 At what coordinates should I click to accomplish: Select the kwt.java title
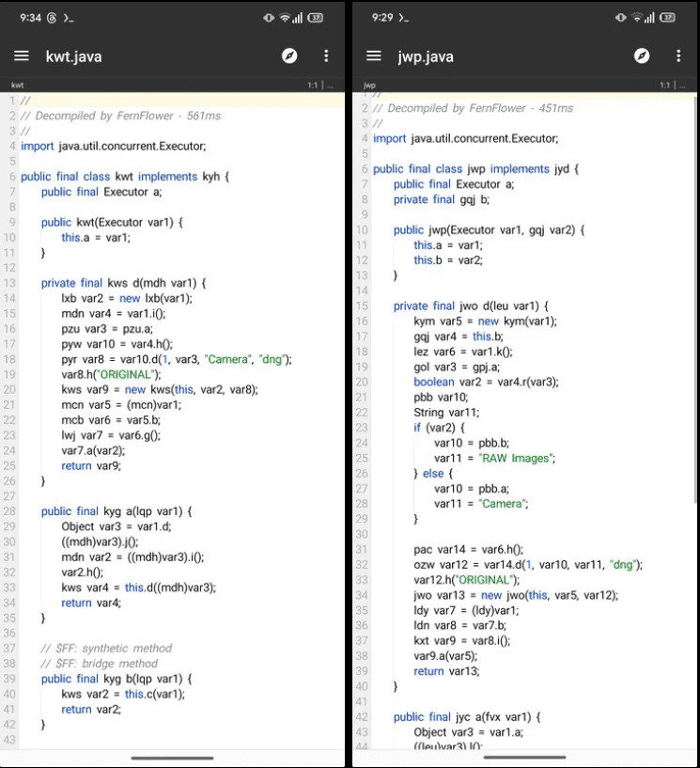click(74, 56)
